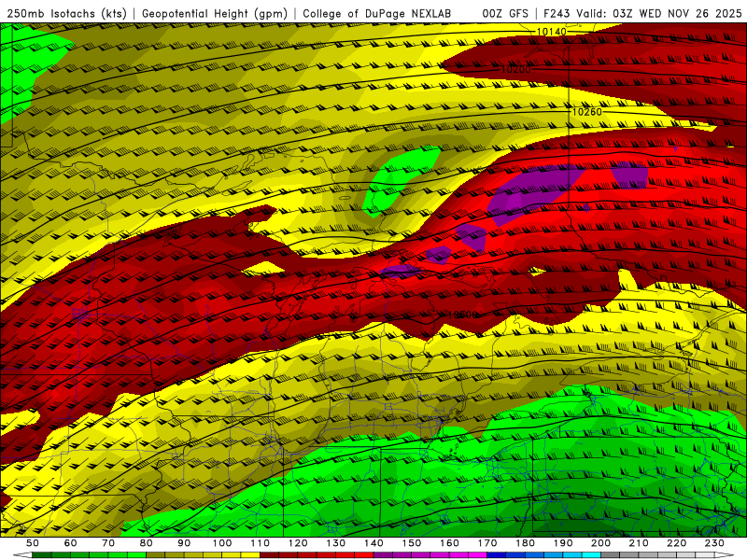The width and height of the screenshot is (747, 560).
Task: Click the cyan swatch just before 200
Action: click(592, 555)
